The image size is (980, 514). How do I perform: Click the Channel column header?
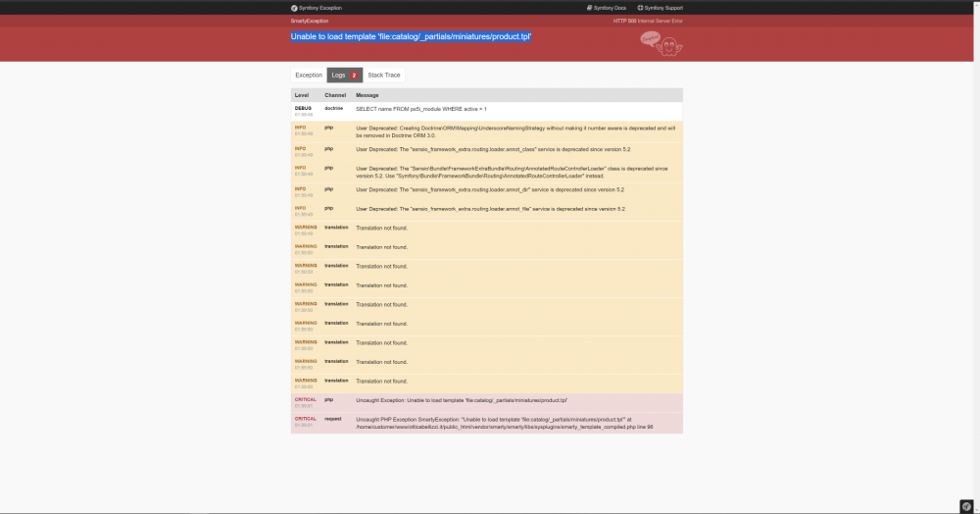335,95
